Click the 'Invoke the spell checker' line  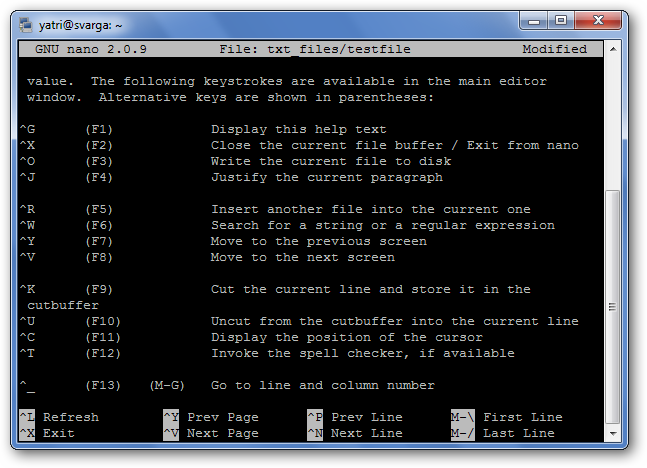pos(363,353)
